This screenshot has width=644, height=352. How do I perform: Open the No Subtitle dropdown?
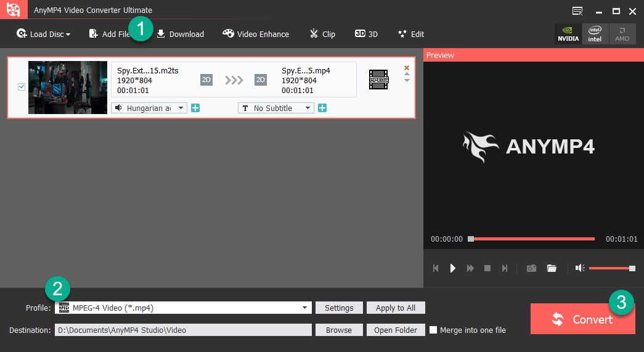tap(276, 108)
